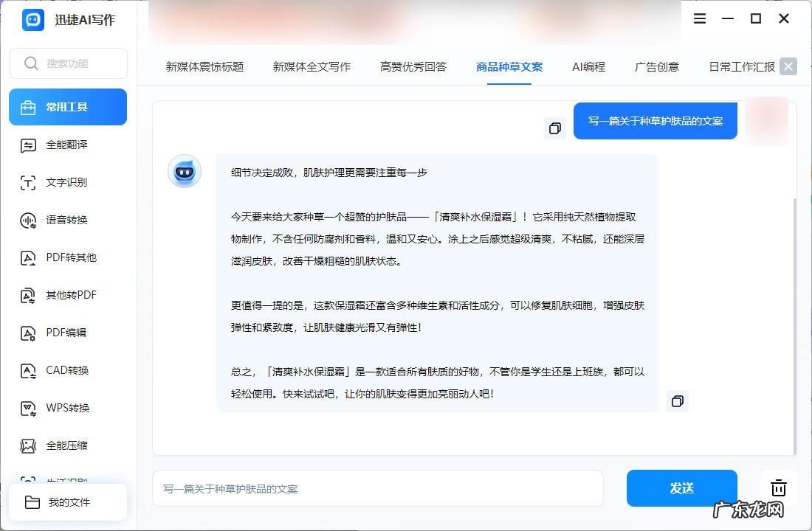Viewport: 812px width, 531px height.
Task: Clear chat with trash can icon
Action: [778, 488]
